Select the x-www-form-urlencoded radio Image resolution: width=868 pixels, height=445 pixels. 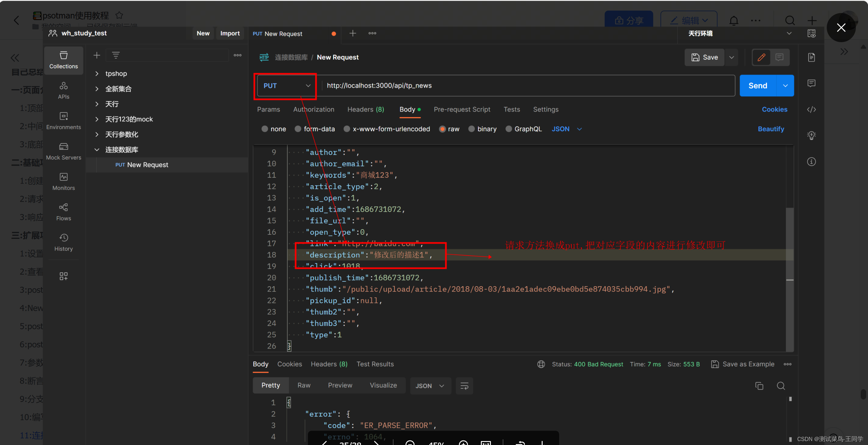347,129
